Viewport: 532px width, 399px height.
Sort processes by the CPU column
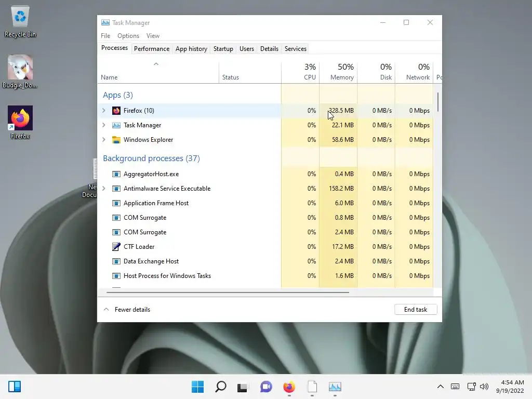pyautogui.click(x=300, y=72)
